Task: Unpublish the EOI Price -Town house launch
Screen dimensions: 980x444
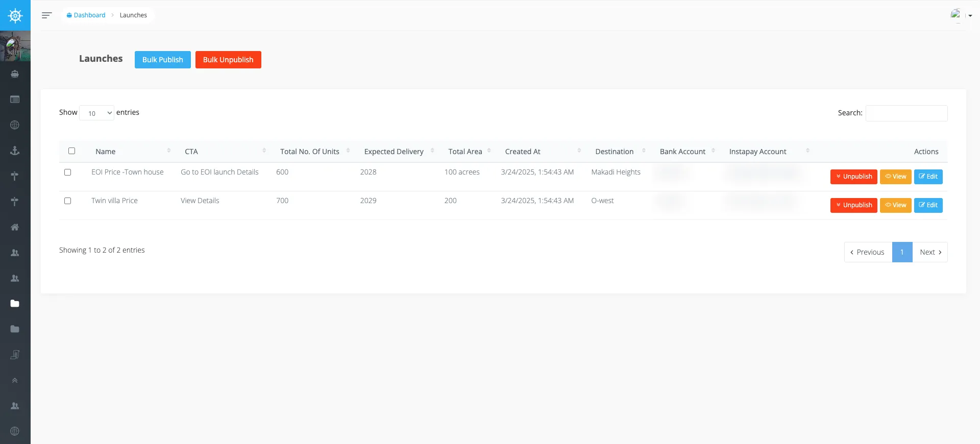Action: point(853,177)
